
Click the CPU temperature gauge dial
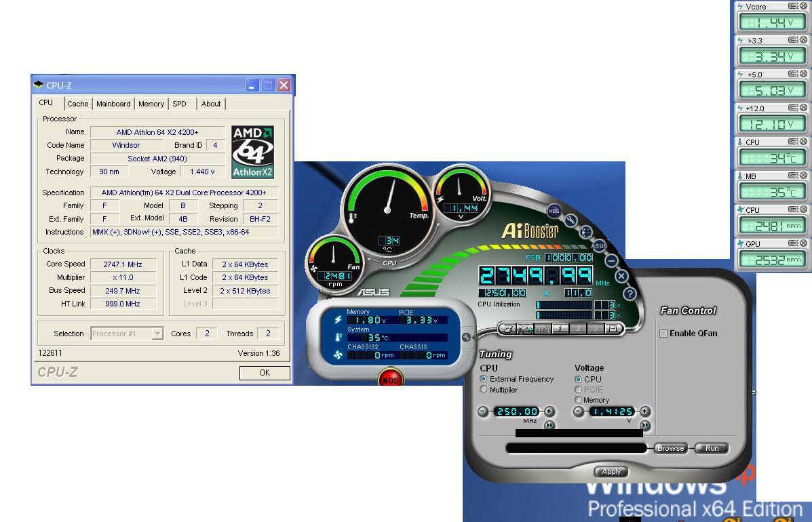(x=387, y=210)
